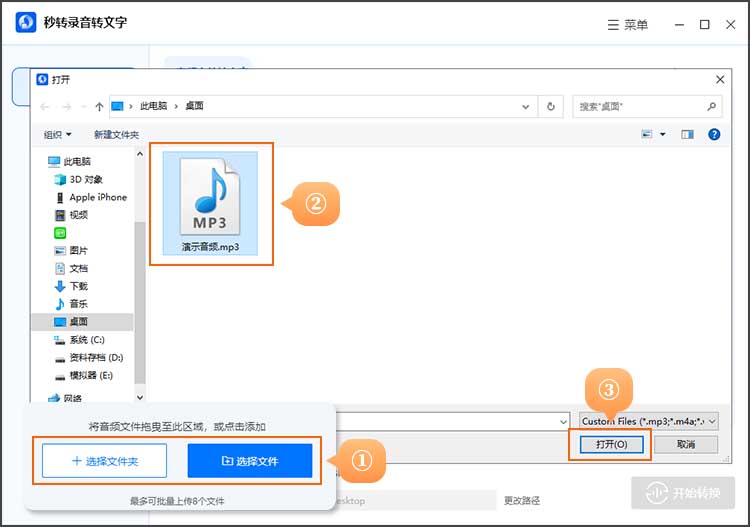Screen dimensions: 750x527
Task: Expand the file name combo box arrow
Action: 561,421
